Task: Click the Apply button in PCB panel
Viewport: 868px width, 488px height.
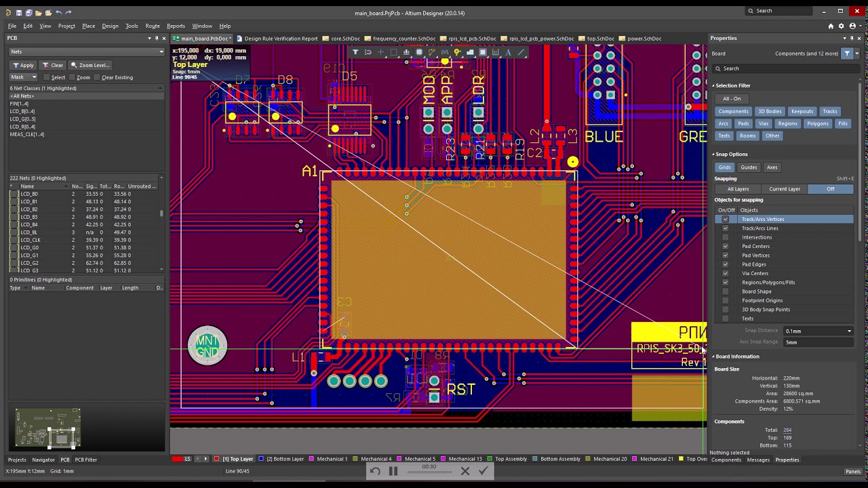Action: pyautogui.click(x=23, y=65)
